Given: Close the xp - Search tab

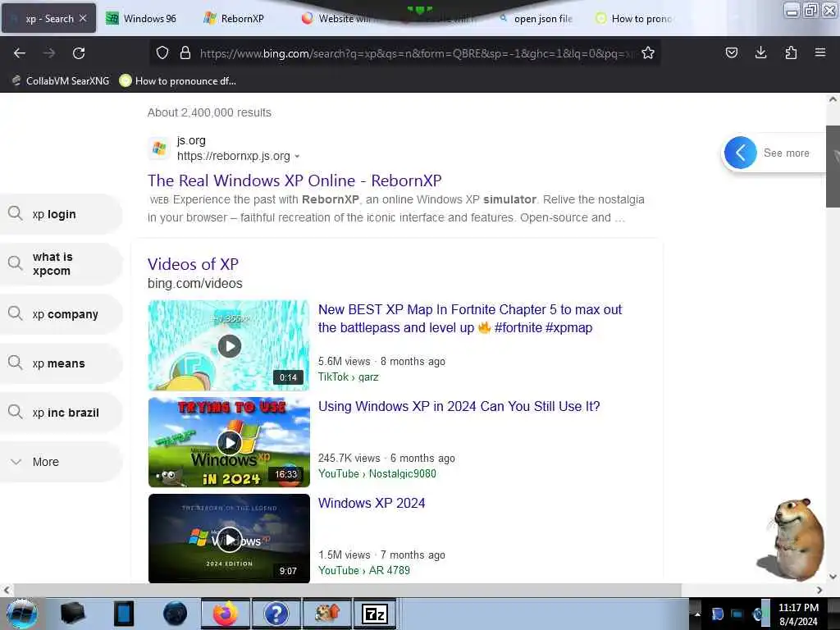Looking at the screenshot, I should (x=83, y=18).
